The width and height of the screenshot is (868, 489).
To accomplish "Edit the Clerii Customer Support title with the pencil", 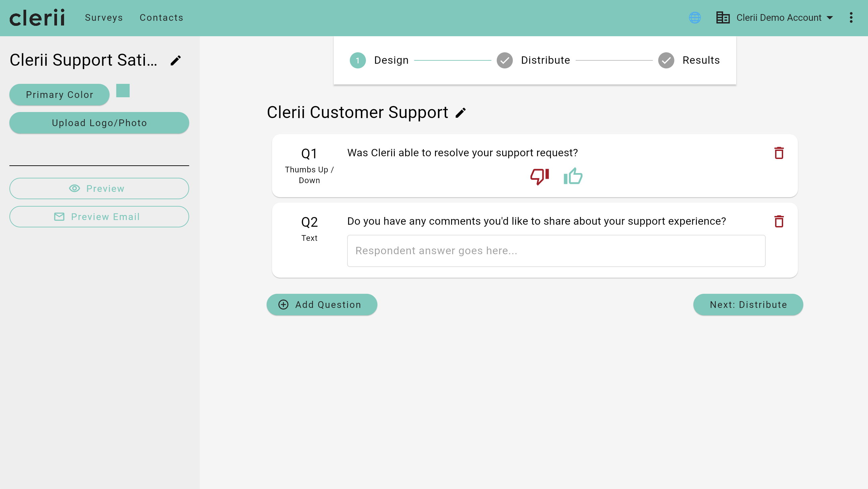I will click(460, 113).
